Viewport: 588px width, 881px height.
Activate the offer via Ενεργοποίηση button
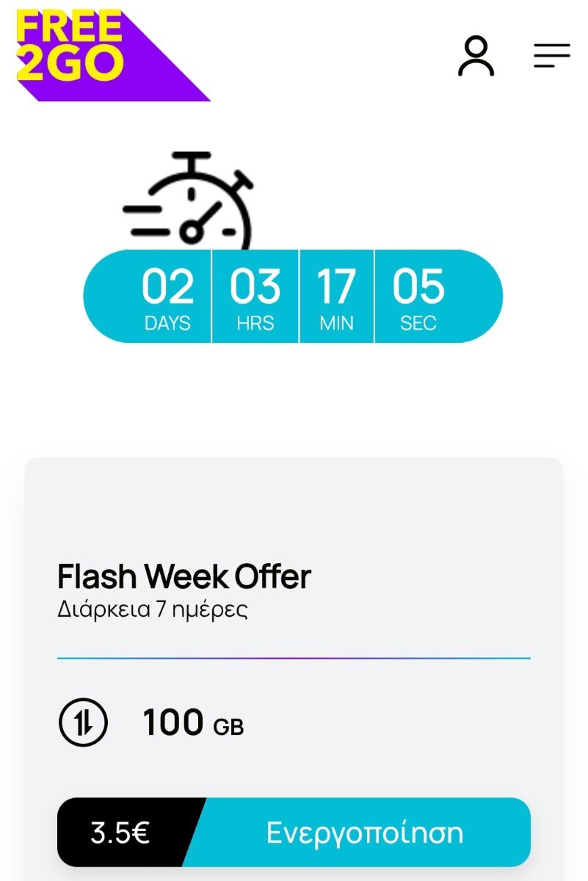pyautogui.click(x=365, y=833)
